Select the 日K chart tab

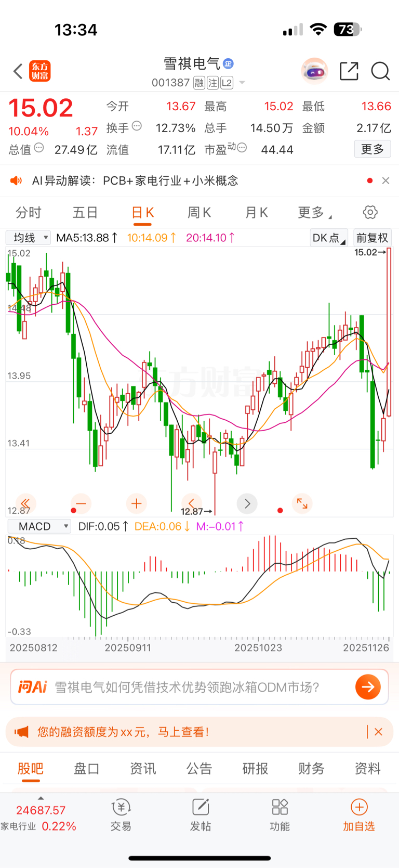(x=142, y=213)
